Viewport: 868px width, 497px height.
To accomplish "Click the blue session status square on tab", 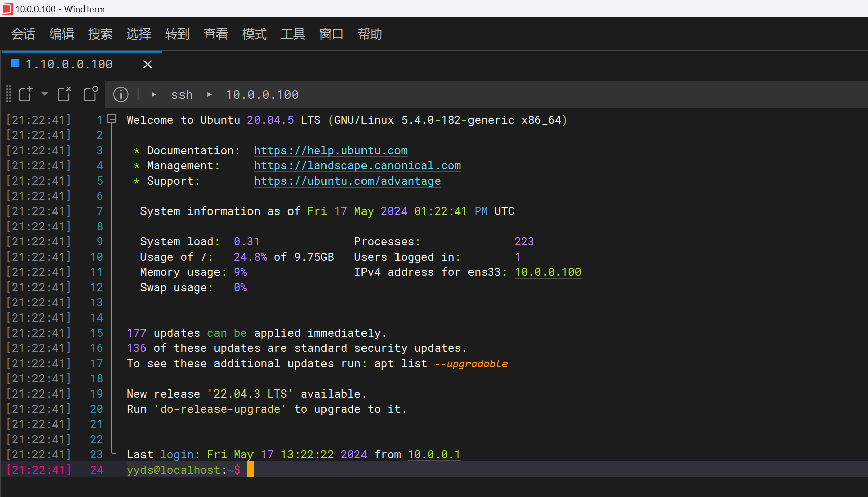I will coord(15,63).
